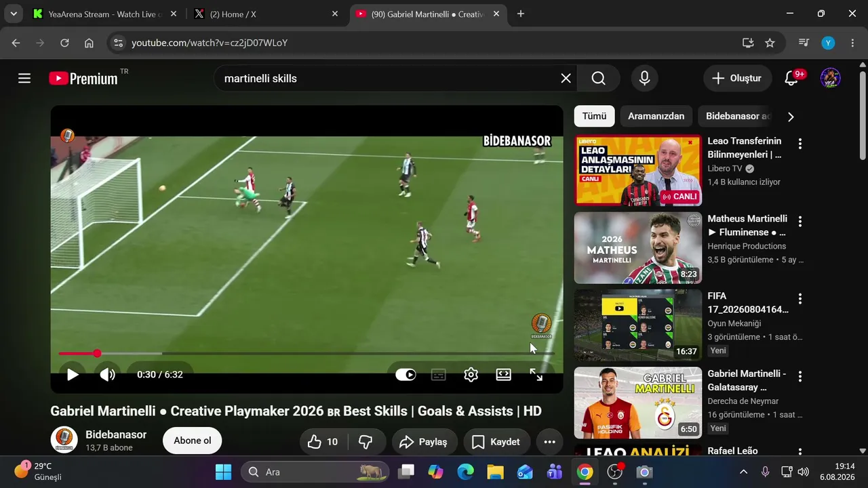Like the video
The width and height of the screenshot is (868, 488).
click(323, 442)
